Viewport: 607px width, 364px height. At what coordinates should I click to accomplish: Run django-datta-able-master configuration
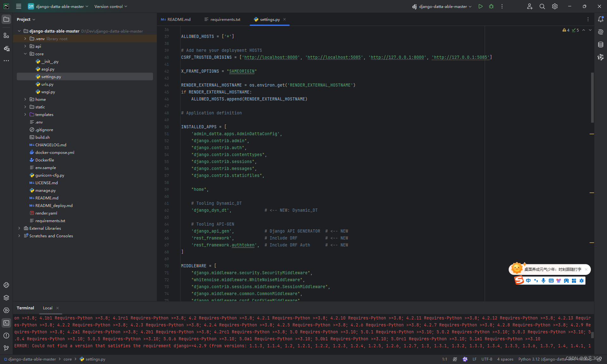click(x=481, y=6)
